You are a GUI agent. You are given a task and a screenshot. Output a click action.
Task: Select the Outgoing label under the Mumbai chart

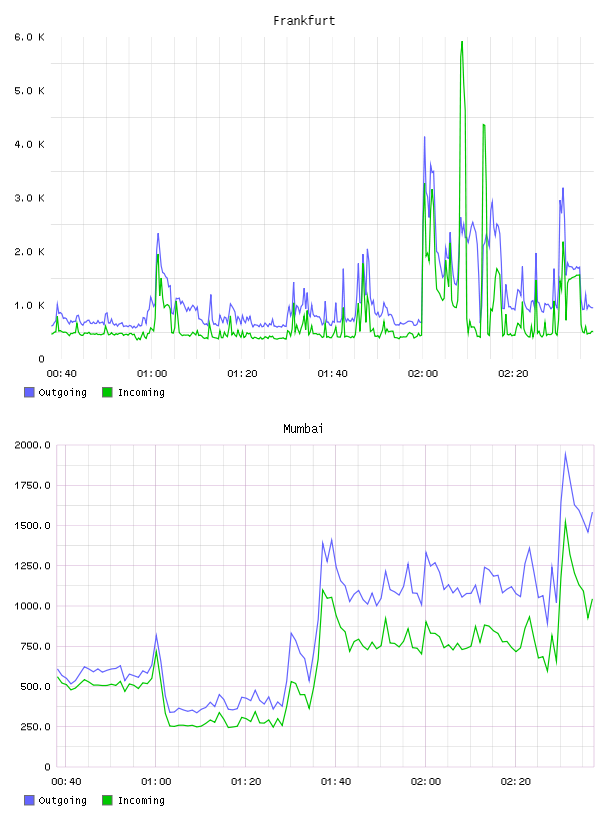pyautogui.click(x=62, y=801)
